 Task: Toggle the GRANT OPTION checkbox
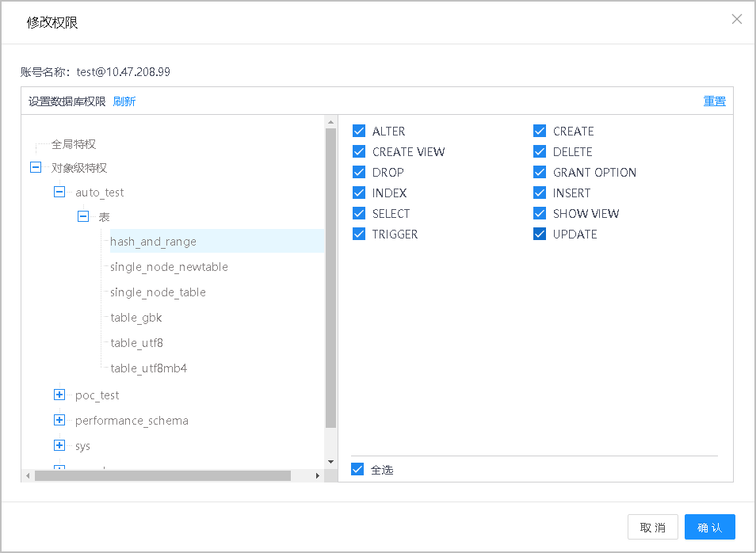coord(540,173)
